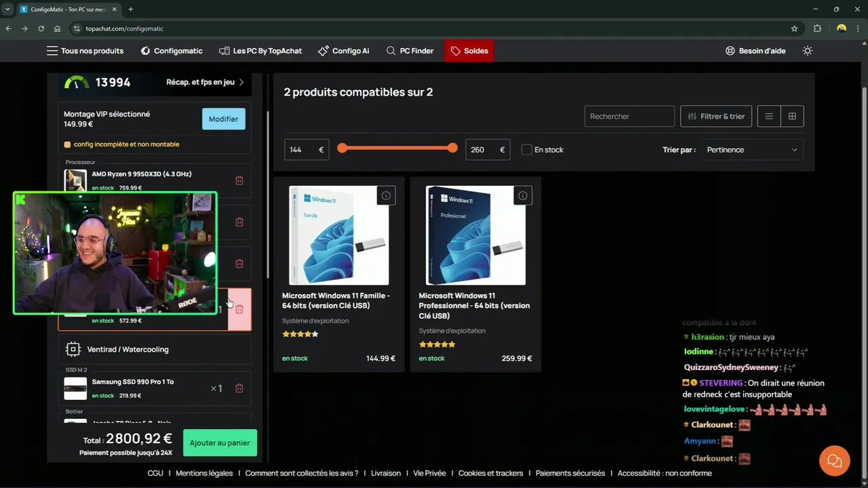Viewport: 868px width, 488px height.
Task: Open the tab search dropdown arrow
Action: [7, 9]
